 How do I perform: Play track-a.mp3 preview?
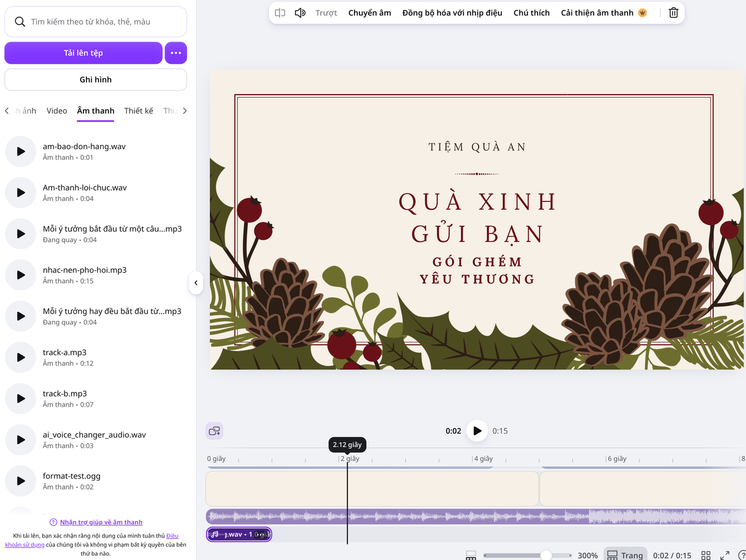[x=21, y=357]
